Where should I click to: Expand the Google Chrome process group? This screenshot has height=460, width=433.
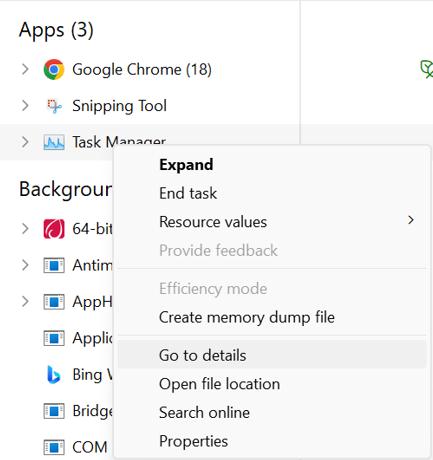[x=25, y=69]
